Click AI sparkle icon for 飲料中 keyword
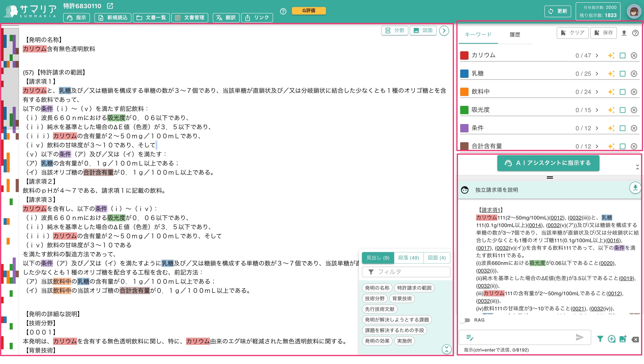Viewport: 644px width, 364px height. coord(611,92)
